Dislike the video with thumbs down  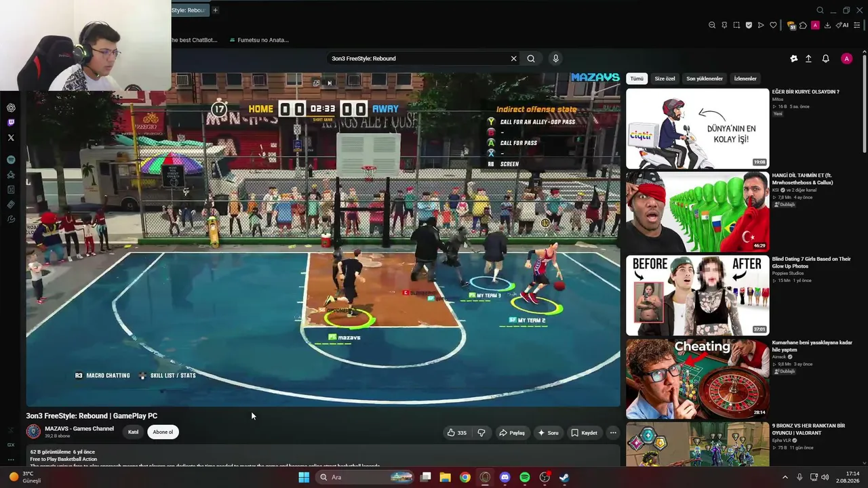(x=481, y=432)
